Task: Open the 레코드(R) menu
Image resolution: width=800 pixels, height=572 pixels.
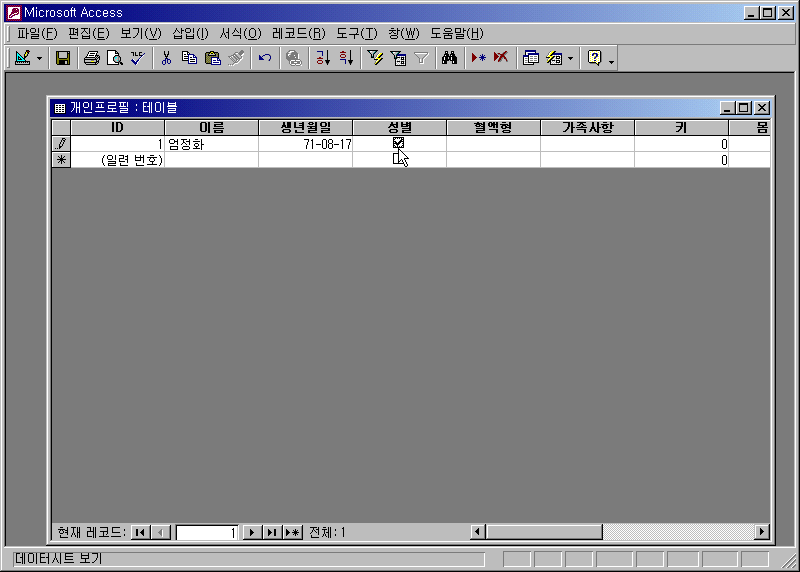Action: click(x=298, y=34)
